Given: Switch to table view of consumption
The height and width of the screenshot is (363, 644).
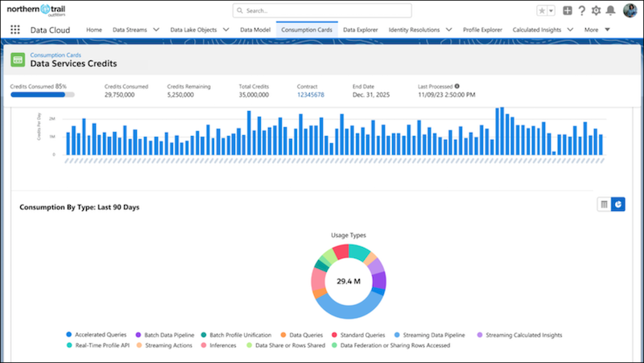Looking at the screenshot, I should click(x=604, y=204).
